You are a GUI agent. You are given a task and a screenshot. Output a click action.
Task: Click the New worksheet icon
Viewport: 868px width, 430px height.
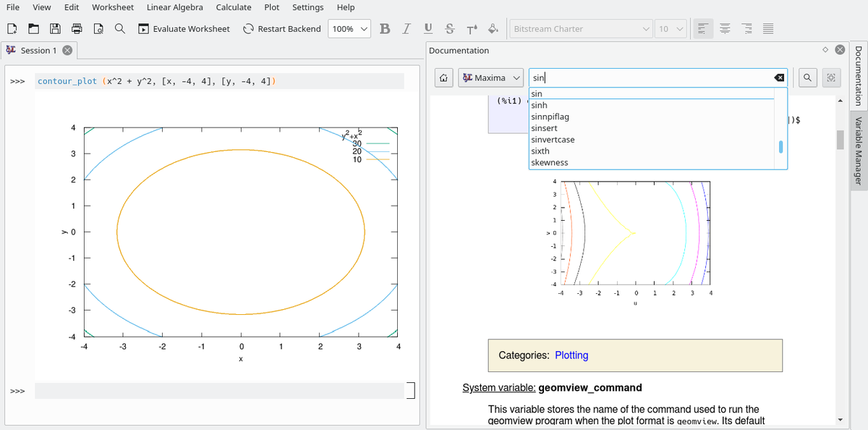pyautogui.click(x=12, y=29)
